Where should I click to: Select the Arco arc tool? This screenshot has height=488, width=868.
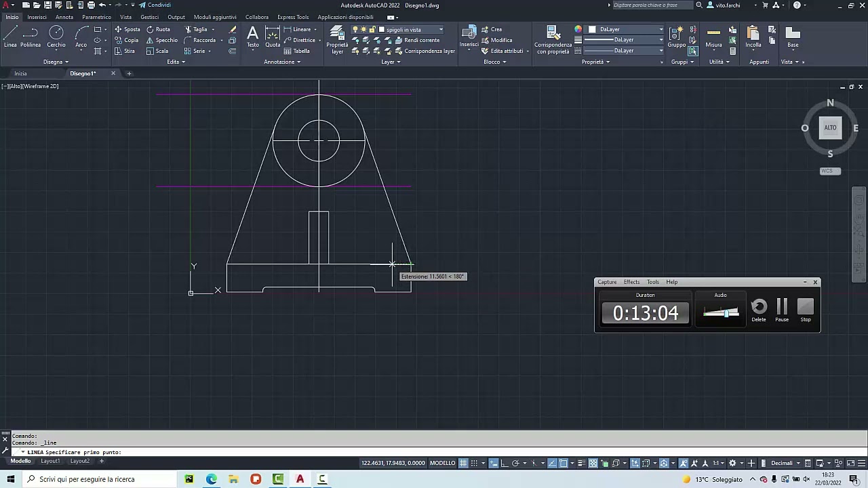(81, 37)
